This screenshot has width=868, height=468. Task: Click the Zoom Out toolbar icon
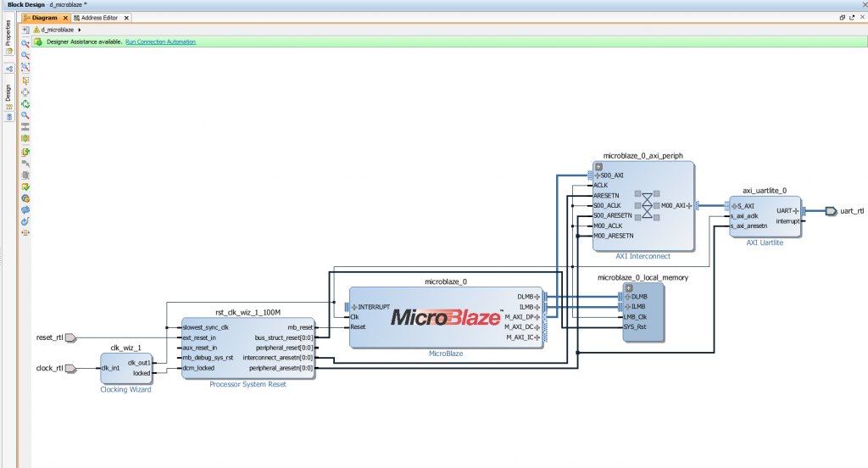[x=25, y=55]
